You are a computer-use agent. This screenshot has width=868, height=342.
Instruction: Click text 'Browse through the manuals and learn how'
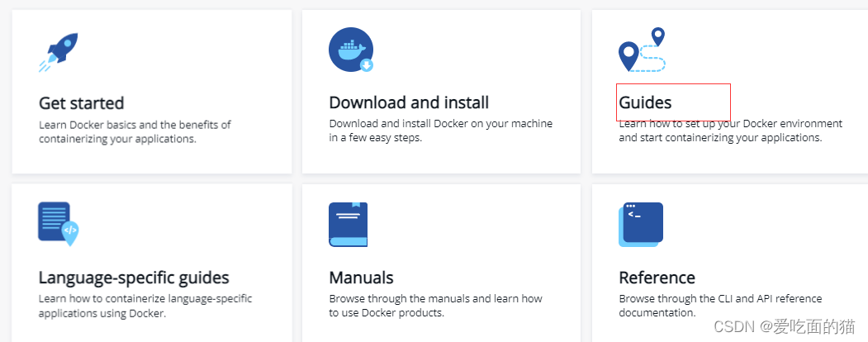click(436, 299)
